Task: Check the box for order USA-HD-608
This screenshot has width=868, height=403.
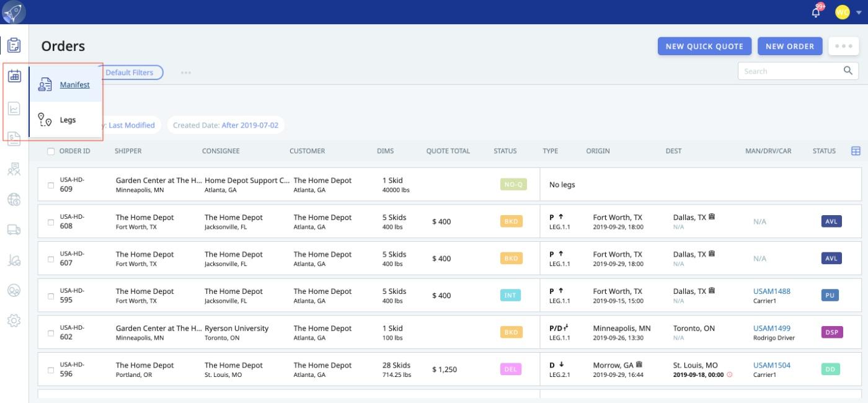Action: [x=51, y=222]
